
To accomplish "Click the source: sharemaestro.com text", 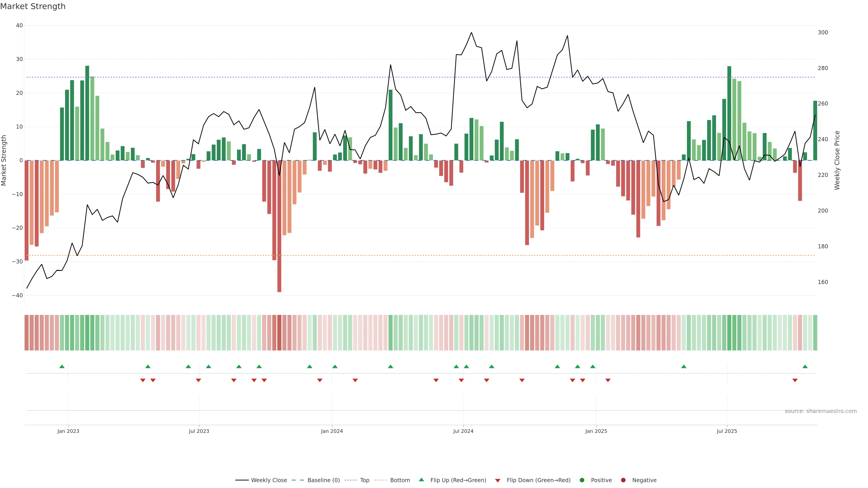I will pos(821,411).
